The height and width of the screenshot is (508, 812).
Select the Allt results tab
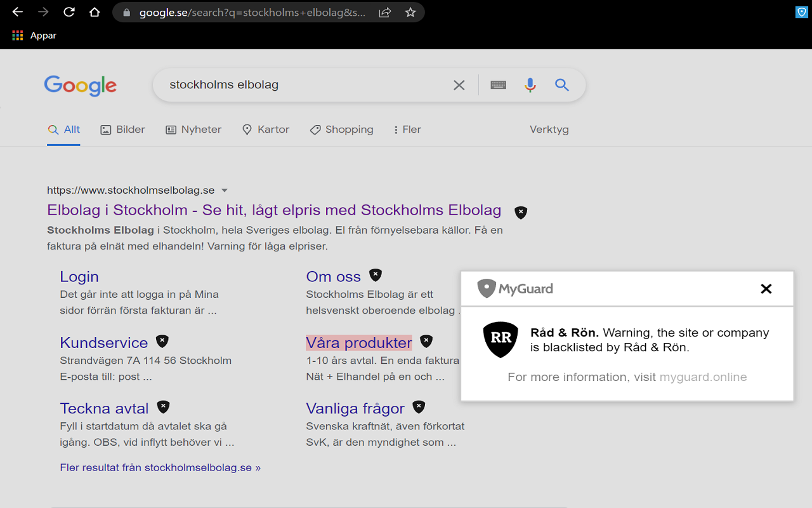pyautogui.click(x=63, y=130)
